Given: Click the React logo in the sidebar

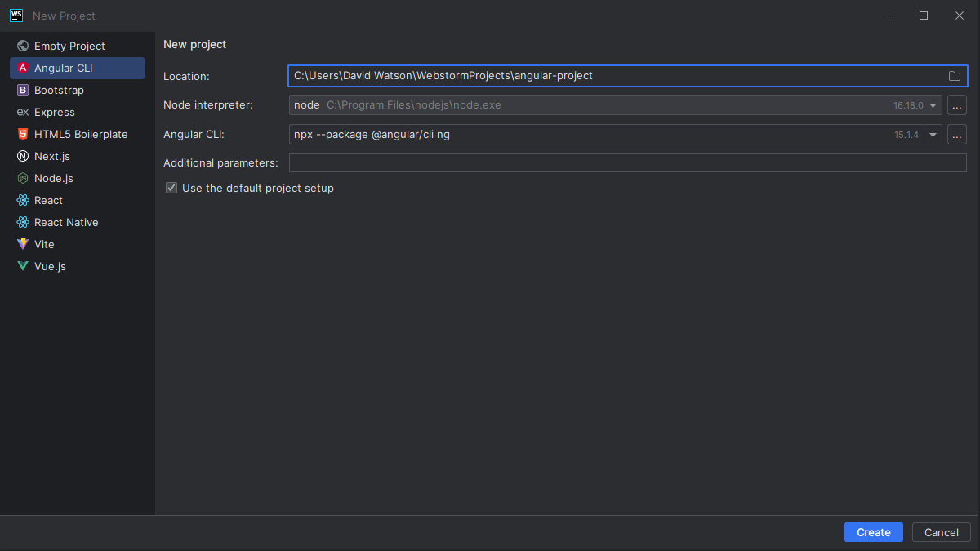Looking at the screenshot, I should 22,200.
